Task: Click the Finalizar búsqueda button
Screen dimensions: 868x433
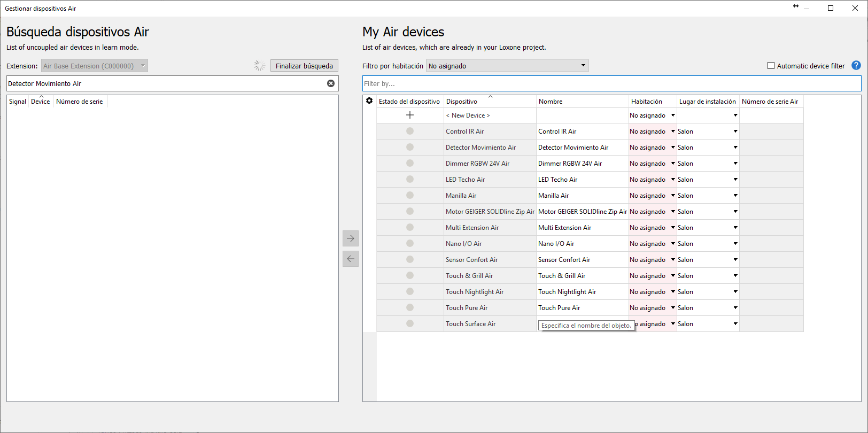Action: (x=304, y=66)
